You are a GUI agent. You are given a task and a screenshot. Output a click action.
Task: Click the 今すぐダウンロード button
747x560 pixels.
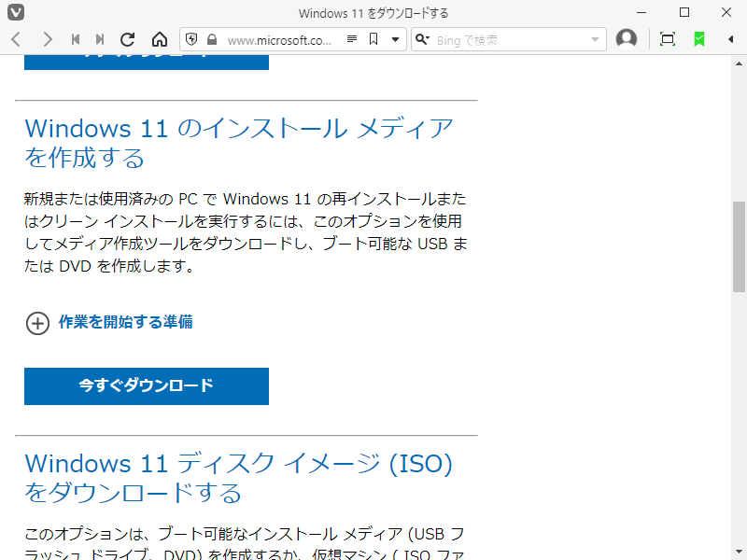click(x=147, y=386)
